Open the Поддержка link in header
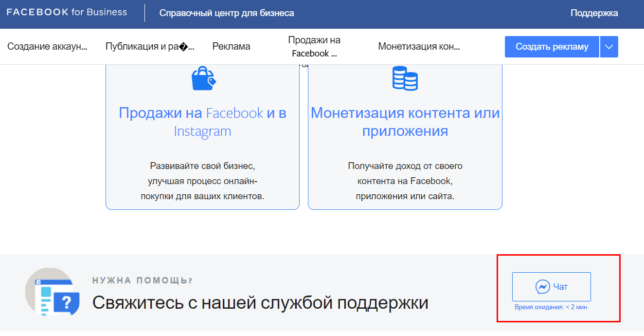 [x=594, y=13]
